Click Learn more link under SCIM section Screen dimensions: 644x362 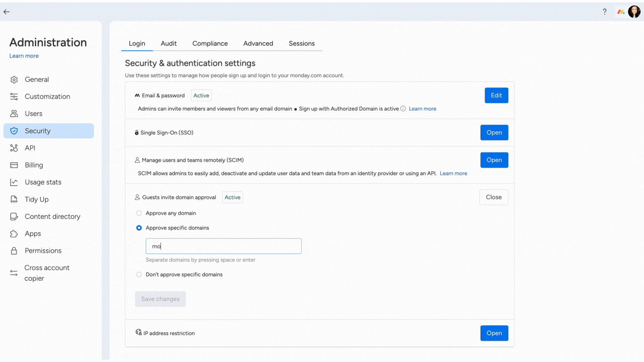click(453, 173)
